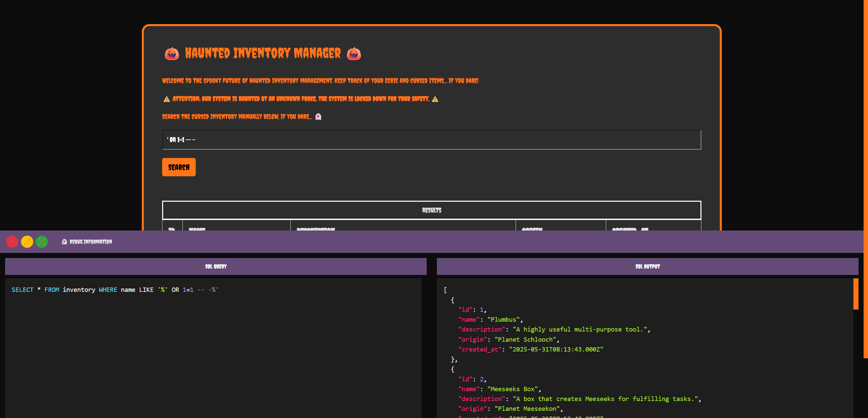Click the red close debug panel button
The width and height of the screenshot is (868, 418).
click(12, 242)
